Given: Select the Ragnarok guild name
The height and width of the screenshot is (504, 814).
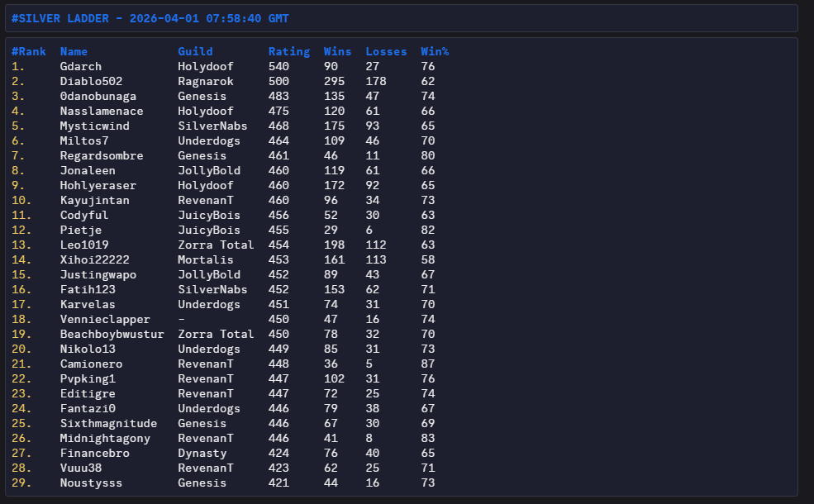Looking at the screenshot, I should click(206, 81).
